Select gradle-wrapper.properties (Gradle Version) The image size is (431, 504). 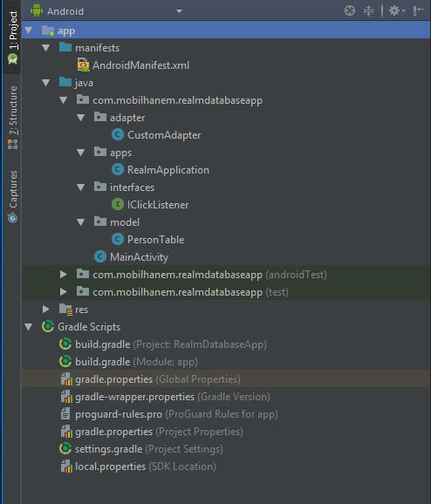[x=173, y=397]
